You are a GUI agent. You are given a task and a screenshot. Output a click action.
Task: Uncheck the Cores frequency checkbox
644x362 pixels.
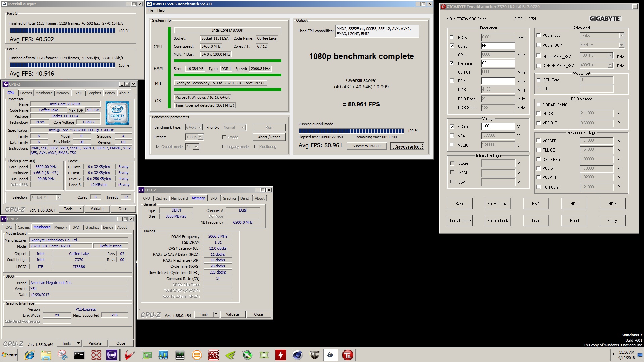pos(452,46)
